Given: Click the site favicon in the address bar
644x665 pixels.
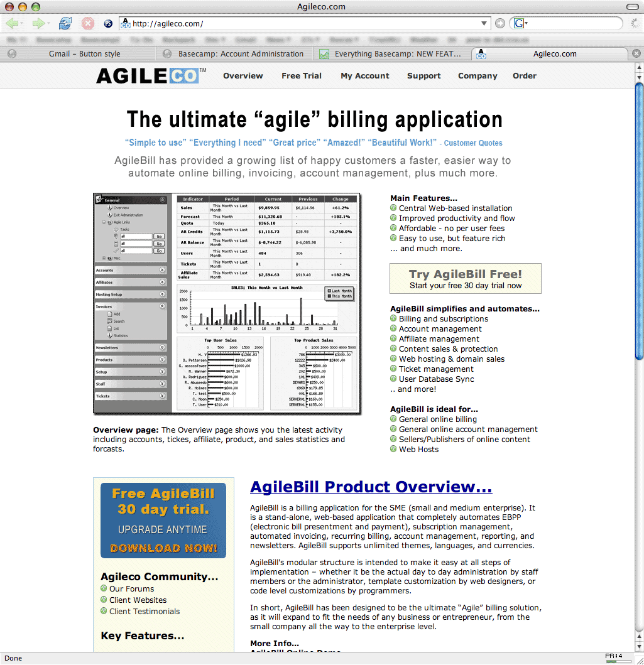Looking at the screenshot, I should pos(125,23).
